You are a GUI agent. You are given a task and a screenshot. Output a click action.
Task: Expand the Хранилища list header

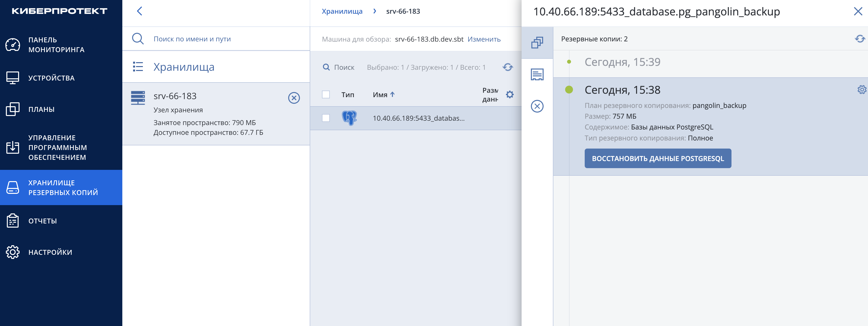click(x=184, y=67)
